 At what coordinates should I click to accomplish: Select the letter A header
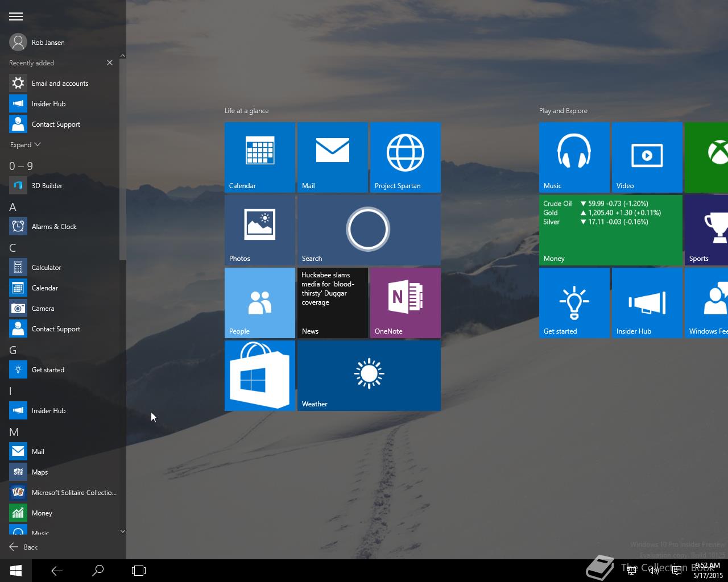(x=13, y=207)
